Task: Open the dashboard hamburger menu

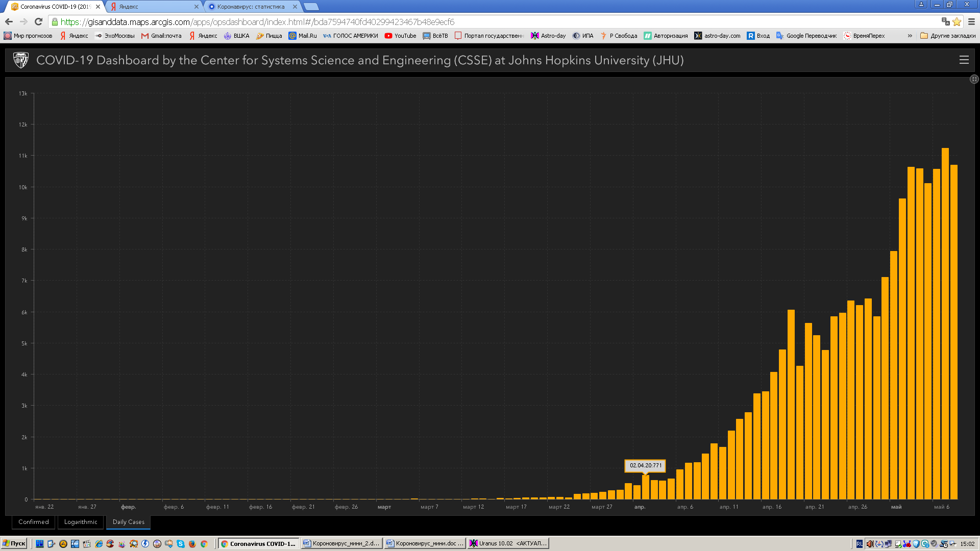Action: pyautogui.click(x=964, y=60)
